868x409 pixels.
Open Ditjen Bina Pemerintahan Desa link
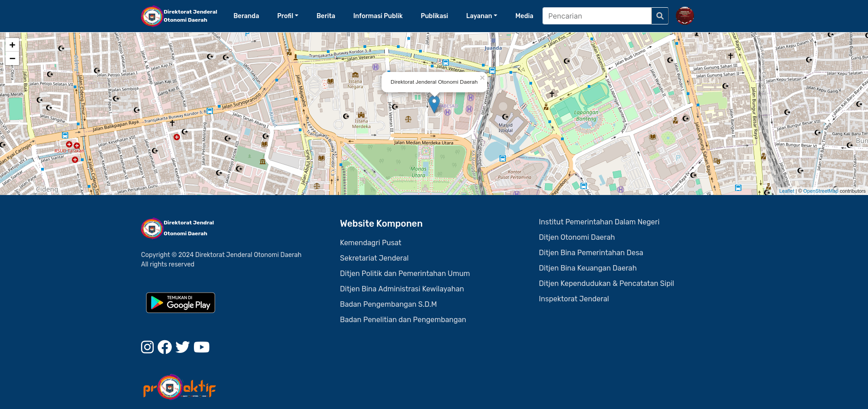[x=591, y=252]
